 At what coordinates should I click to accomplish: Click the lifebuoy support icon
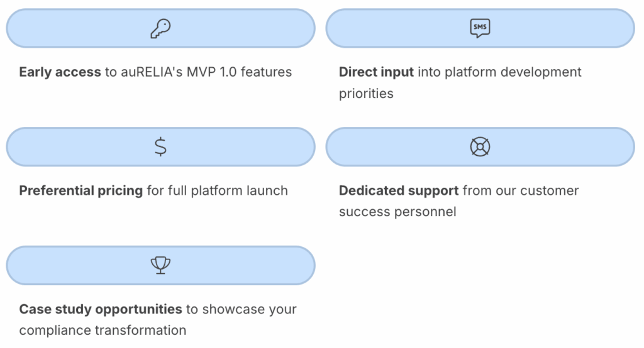tap(480, 146)
